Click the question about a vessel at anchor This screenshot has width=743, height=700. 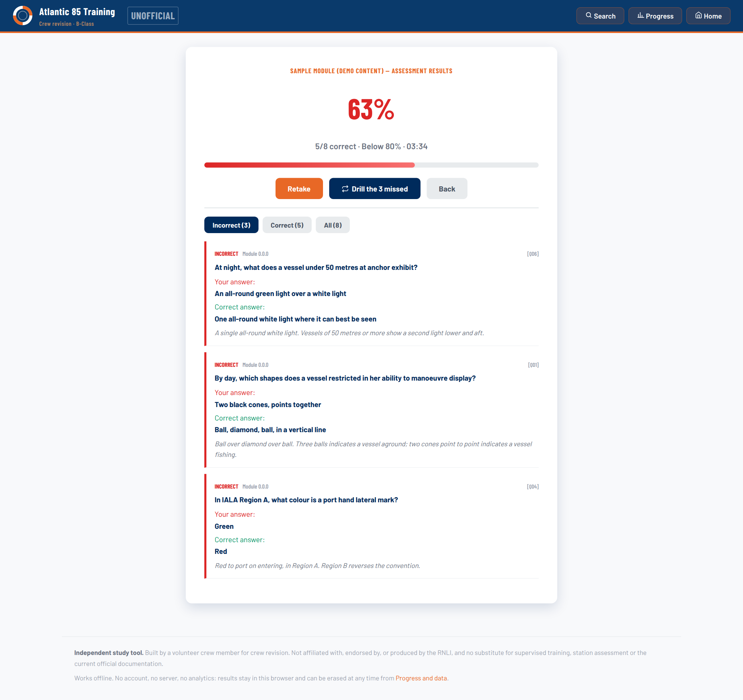tap(316, 267)
